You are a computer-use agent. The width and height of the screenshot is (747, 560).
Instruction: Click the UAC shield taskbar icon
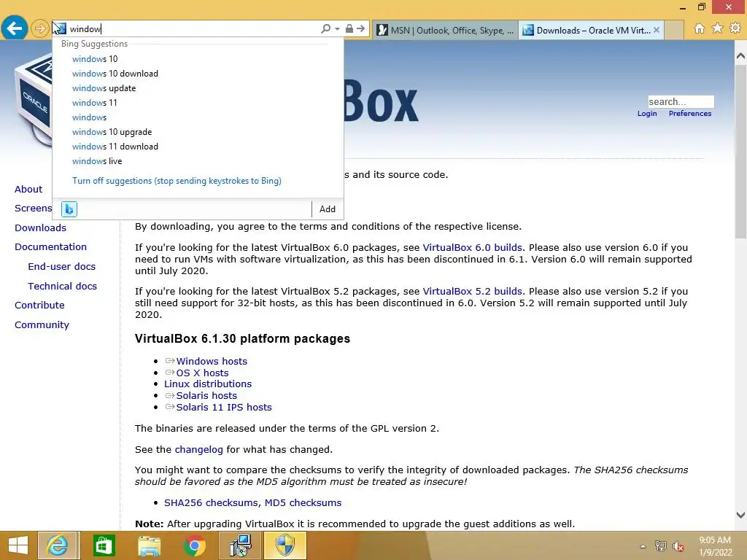(285, 545)
